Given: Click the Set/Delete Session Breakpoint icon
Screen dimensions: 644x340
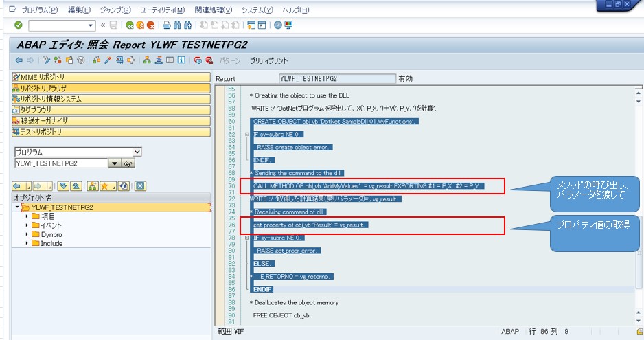Looking at the screenshot, I should 198,60.
